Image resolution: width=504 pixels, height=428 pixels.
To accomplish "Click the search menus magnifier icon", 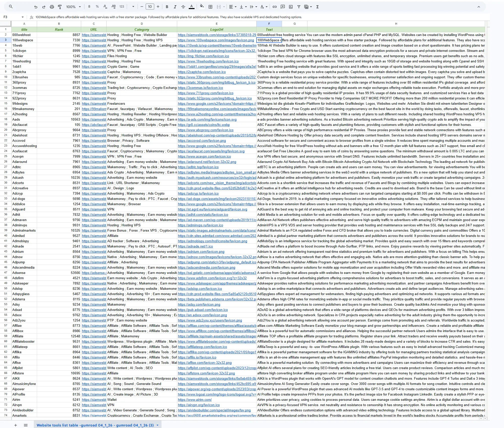I will click(11, 7).
